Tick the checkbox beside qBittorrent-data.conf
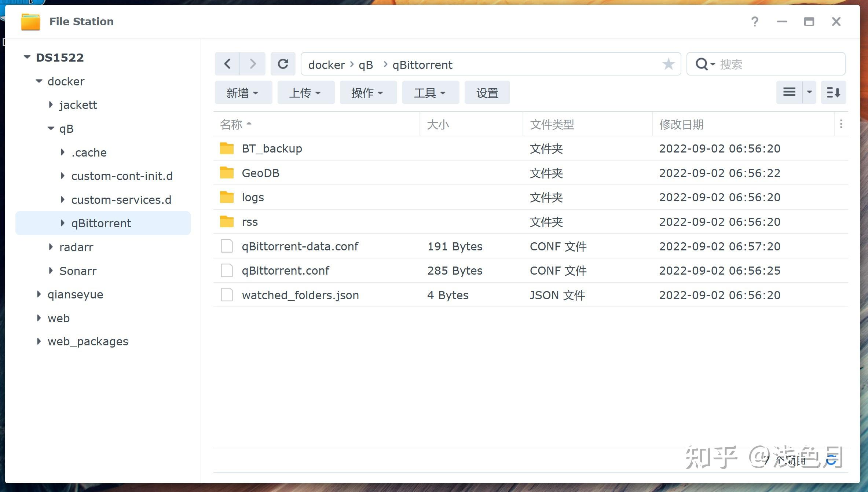The height and width of the screenshot is (492, 868). [226, 246]
